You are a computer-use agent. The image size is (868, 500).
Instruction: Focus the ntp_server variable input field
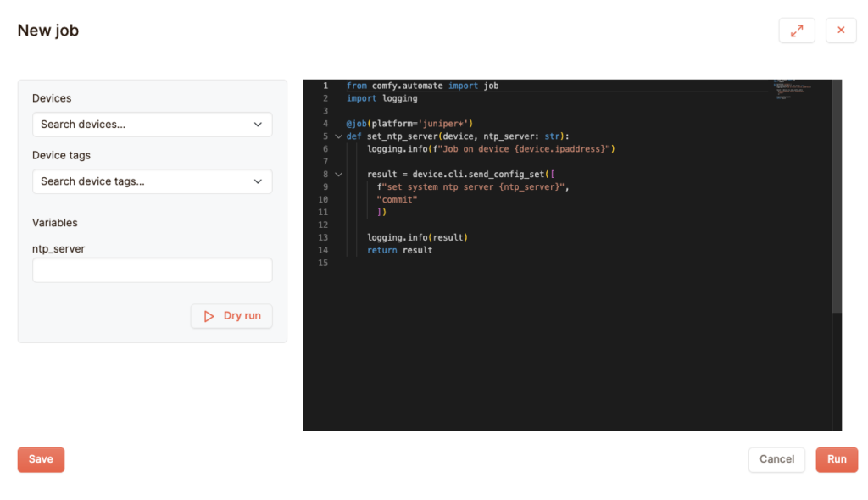pos(152,270)
